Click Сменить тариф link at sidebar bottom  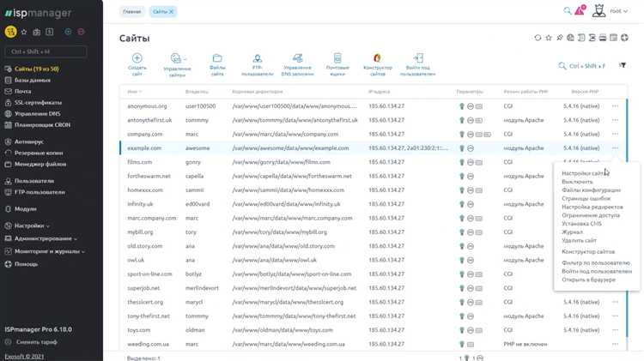point(36,342)
